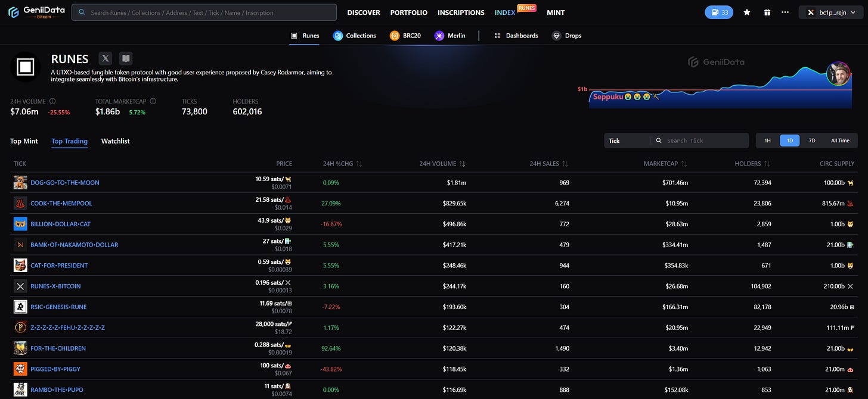Open RUNES X (Twitter) icon link

(106, 58)
